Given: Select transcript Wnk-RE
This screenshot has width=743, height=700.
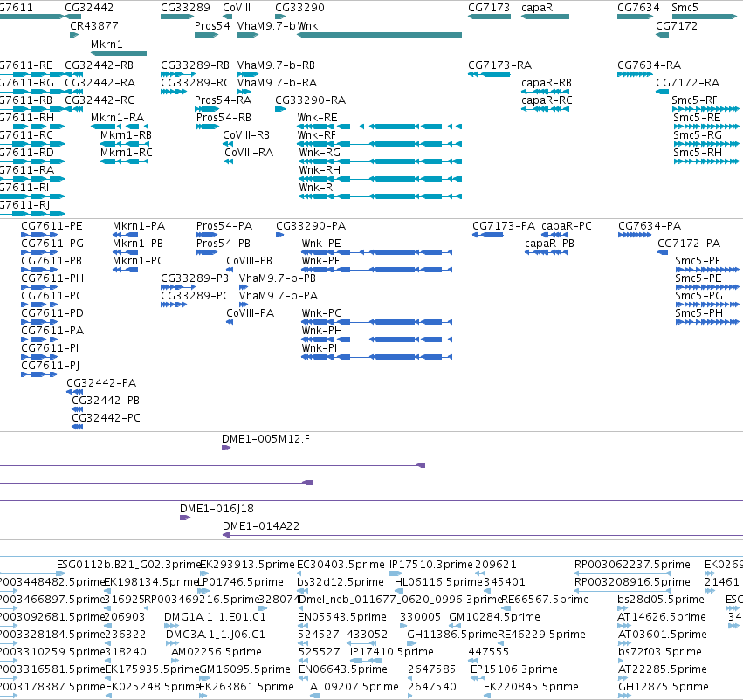Looking at the screenshot, I should (x=318, y=118).
